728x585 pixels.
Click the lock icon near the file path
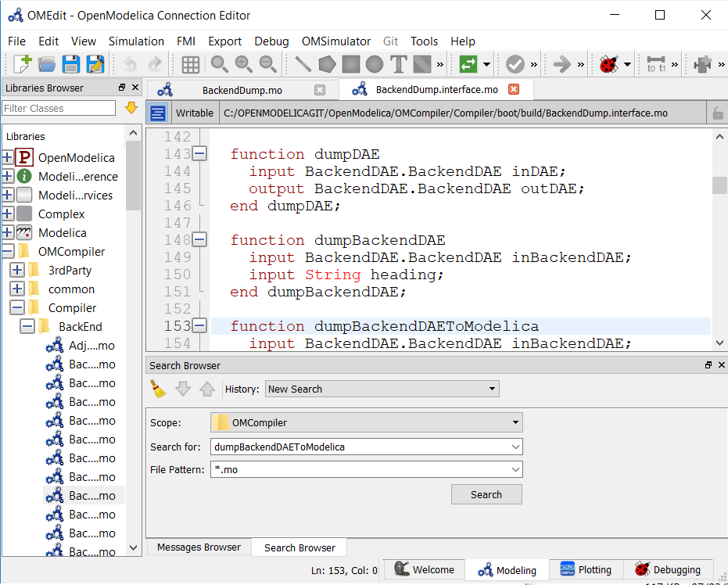tap(718, 112)
